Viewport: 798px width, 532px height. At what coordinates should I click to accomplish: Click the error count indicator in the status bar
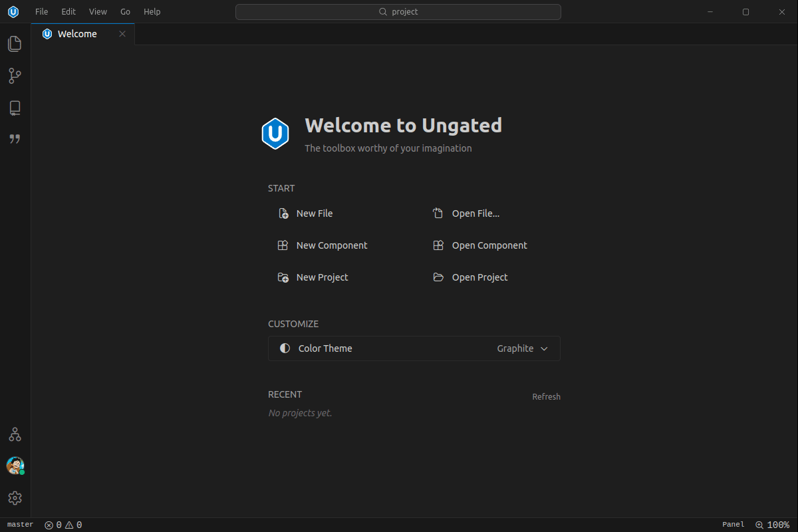tap(53, 525)
